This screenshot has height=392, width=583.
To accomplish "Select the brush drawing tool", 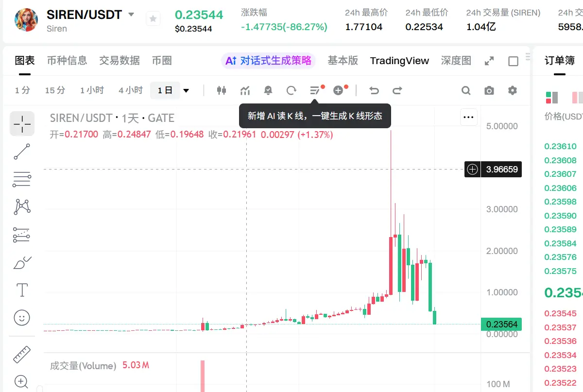I will coord(22,263).
